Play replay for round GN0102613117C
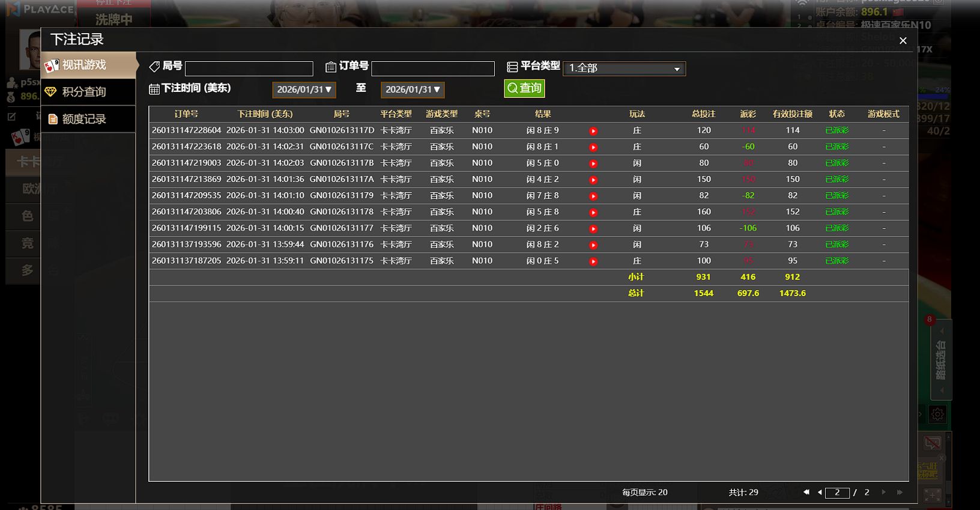The height and width of the screenshot is (510, 980). tap(593, 147)
